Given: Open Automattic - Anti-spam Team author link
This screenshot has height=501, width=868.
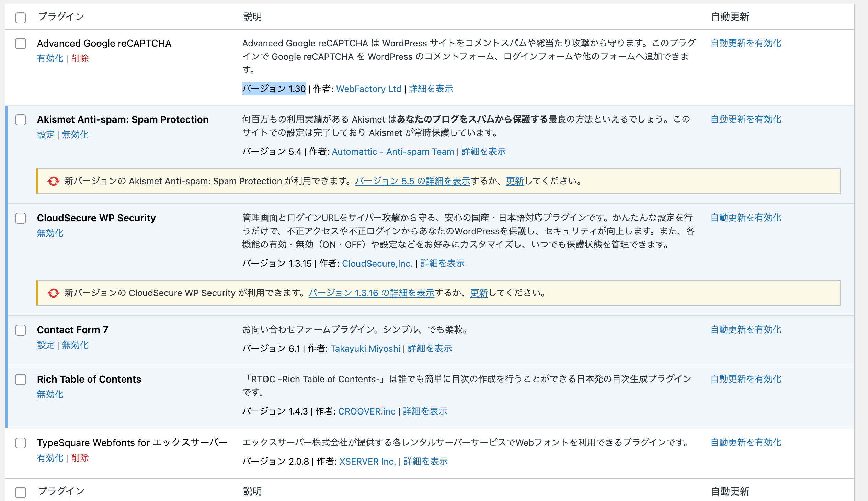Looking at the screenshot, I should (x=393, y=152).
